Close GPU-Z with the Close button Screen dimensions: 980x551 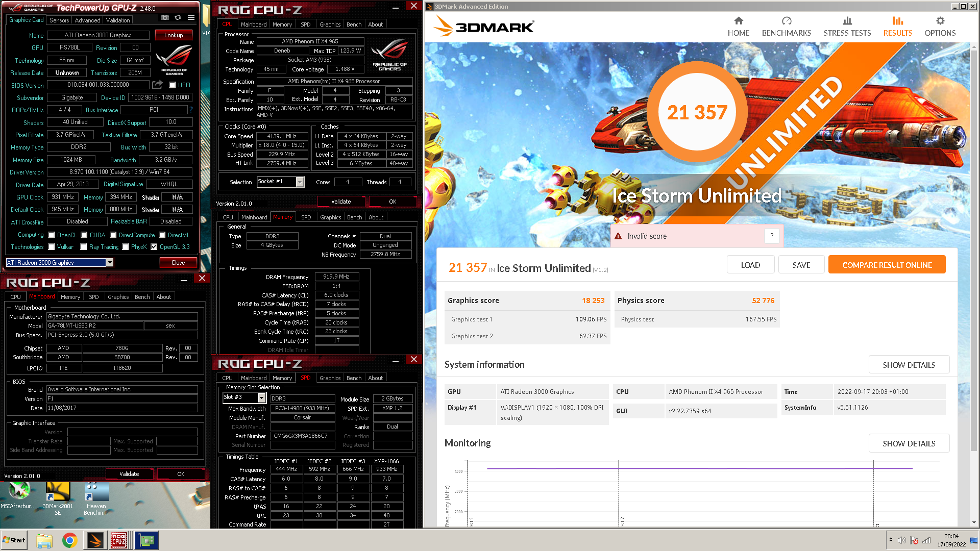[x=178, y=263]
